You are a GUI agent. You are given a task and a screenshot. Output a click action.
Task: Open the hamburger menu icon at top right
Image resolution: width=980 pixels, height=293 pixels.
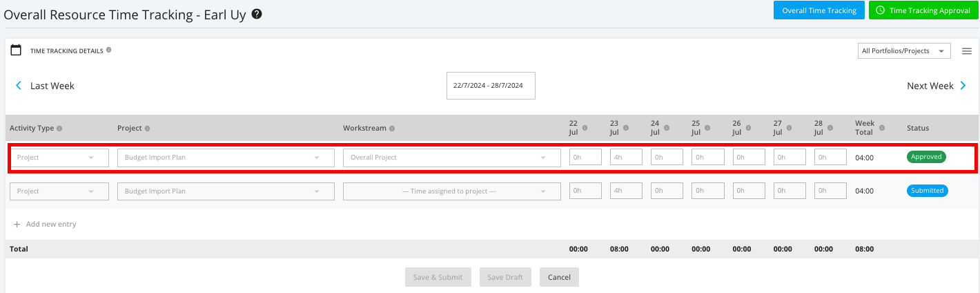click(x=966, y=51)
